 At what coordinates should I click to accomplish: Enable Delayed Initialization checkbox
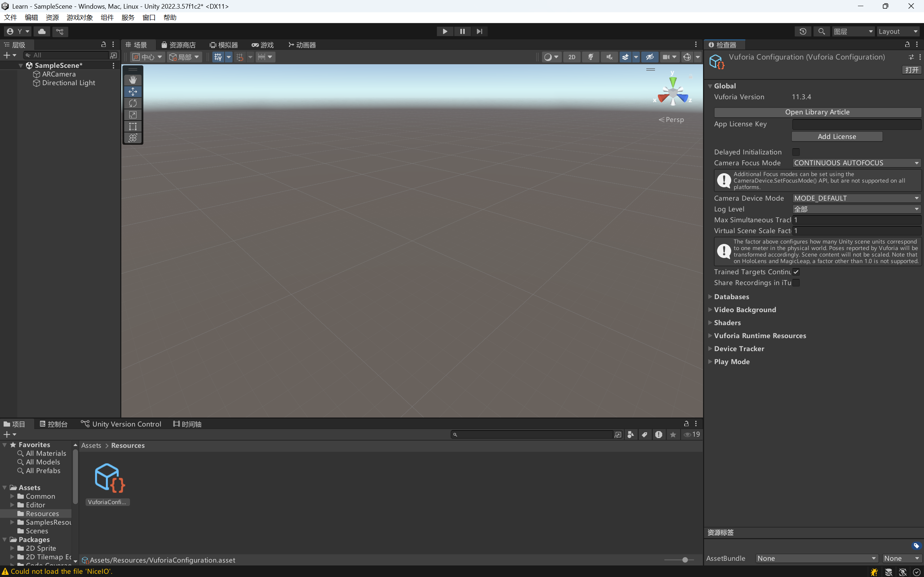tap(796, 152)
